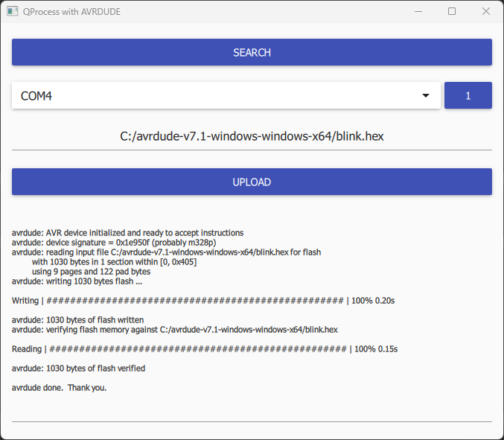
Task: Click the 'writing 1030 bytes flash ...' line
Action: click(77, 281)
